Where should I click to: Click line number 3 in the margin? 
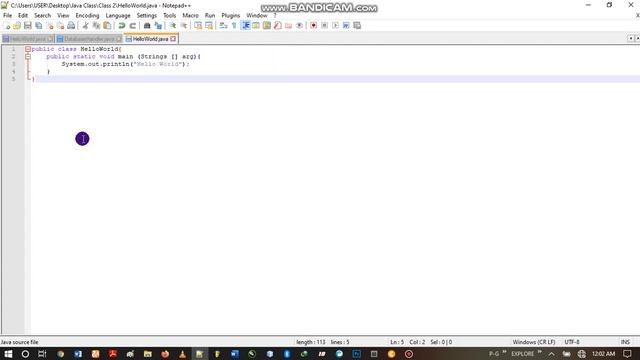13,64
